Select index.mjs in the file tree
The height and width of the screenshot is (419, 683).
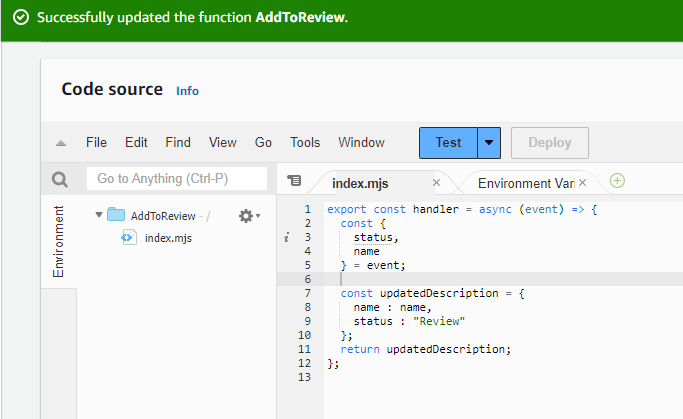[166, 237]
